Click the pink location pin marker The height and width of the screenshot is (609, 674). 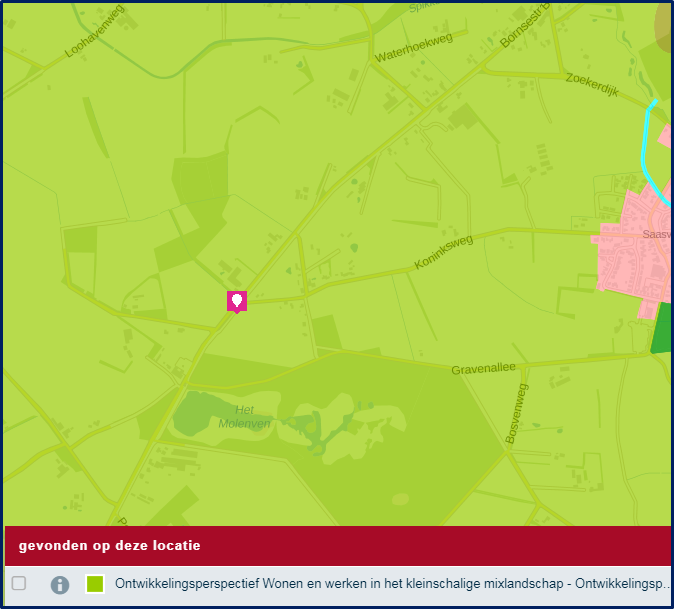237,302
